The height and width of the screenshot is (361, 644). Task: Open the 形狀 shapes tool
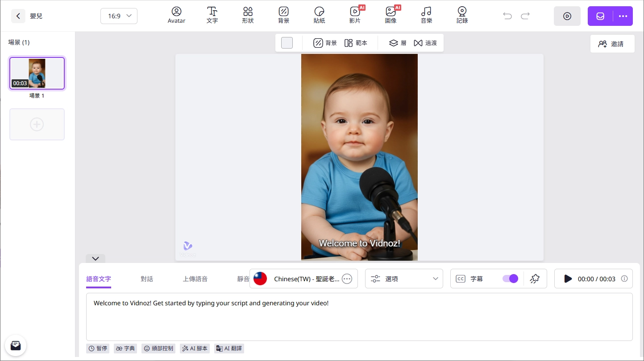(248, 15)
